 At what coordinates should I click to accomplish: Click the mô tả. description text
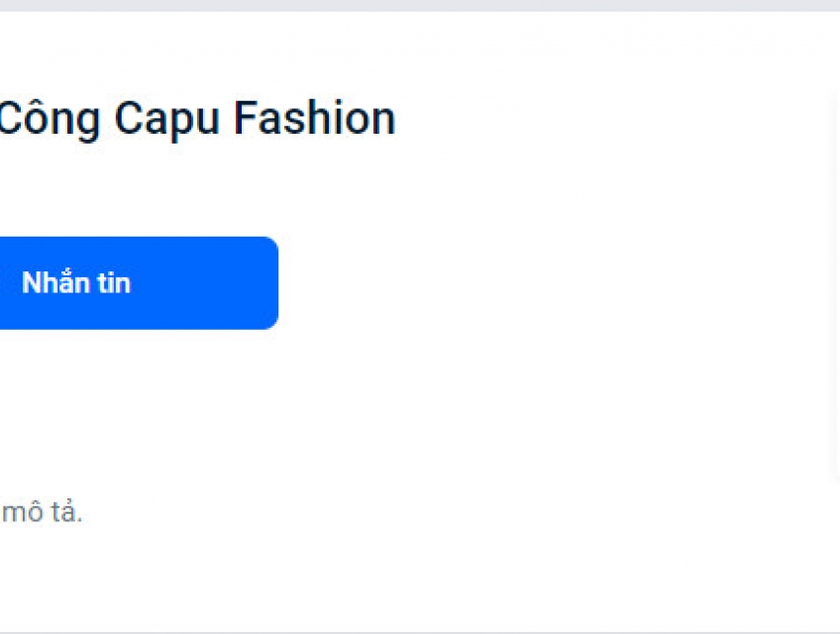[x=42, y=513]
